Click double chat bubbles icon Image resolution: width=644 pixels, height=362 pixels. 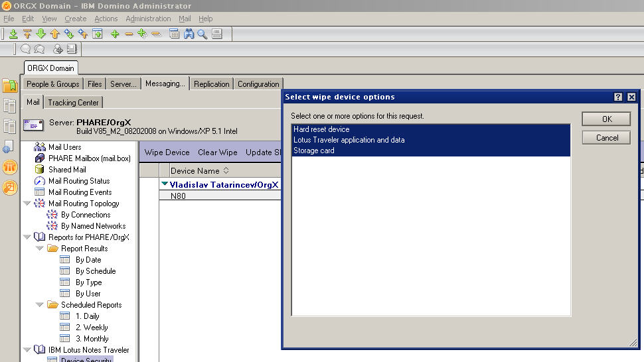pos(39,49)
